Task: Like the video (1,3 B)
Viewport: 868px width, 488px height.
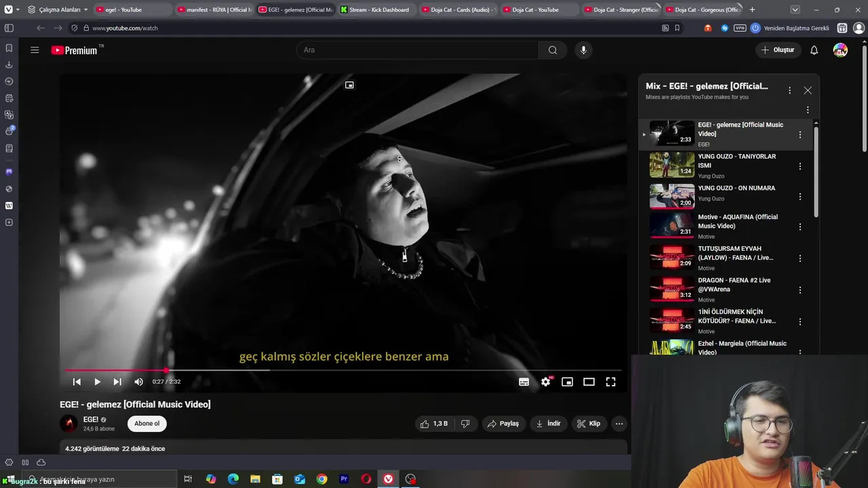Action: (433, 424)
